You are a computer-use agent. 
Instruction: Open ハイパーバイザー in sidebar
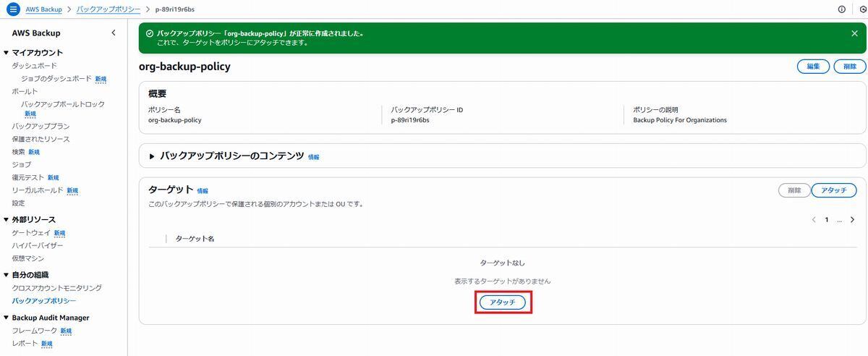pos(38,246)
